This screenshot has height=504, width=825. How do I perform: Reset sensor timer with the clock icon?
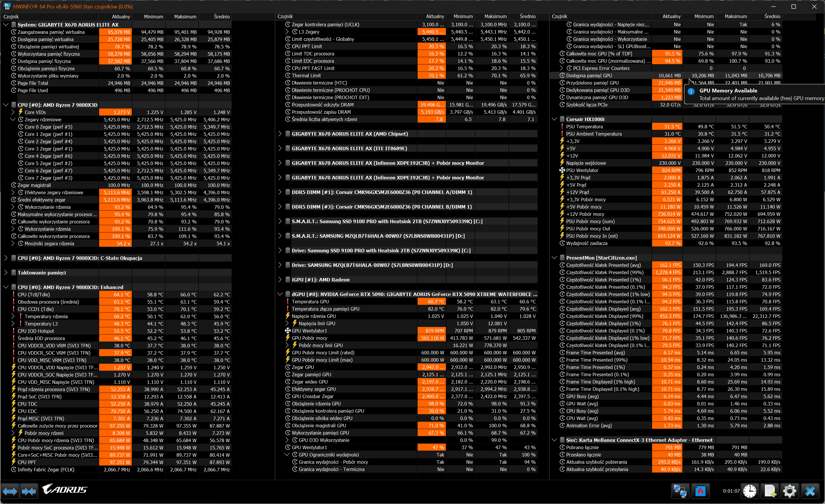pyautogui.click(x=749, y=491)
